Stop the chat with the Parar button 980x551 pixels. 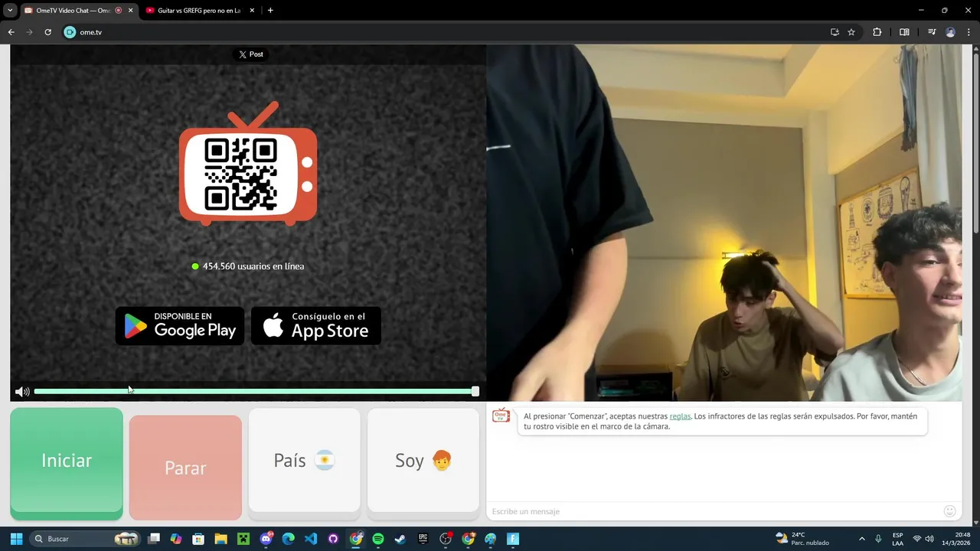pos(185,468)
